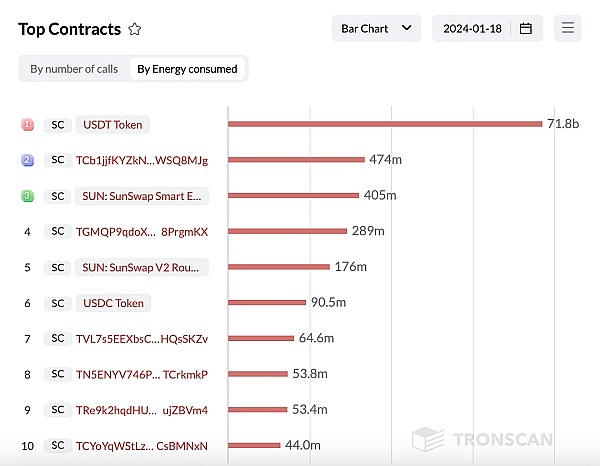The height and width of the screenshot is (466, 600).
Task: Open the calendar icon in date field
Action: (526, 29)
